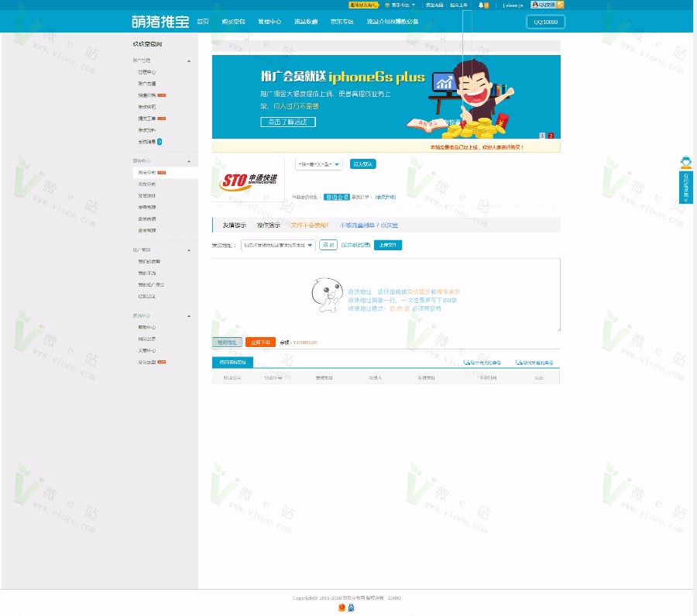Collapse the 账户管理 sidebar section arrow
The height and width of the screenshot is (616, 697).
coord(189,61)
